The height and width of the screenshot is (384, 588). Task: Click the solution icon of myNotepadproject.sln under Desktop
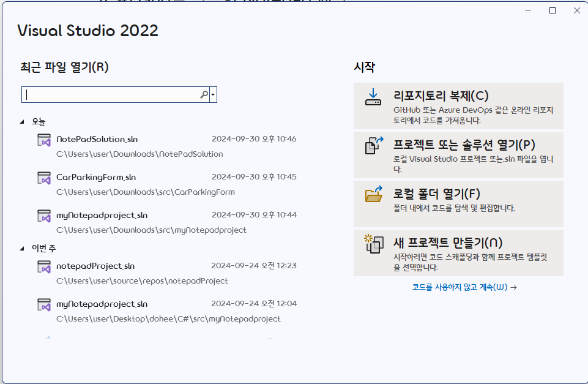44,304
